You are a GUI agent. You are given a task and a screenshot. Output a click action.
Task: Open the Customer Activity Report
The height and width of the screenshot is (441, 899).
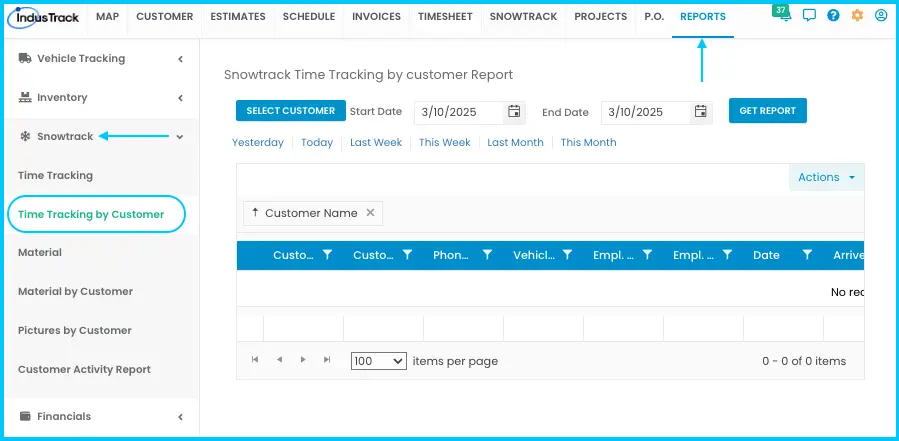click(84, 369)
